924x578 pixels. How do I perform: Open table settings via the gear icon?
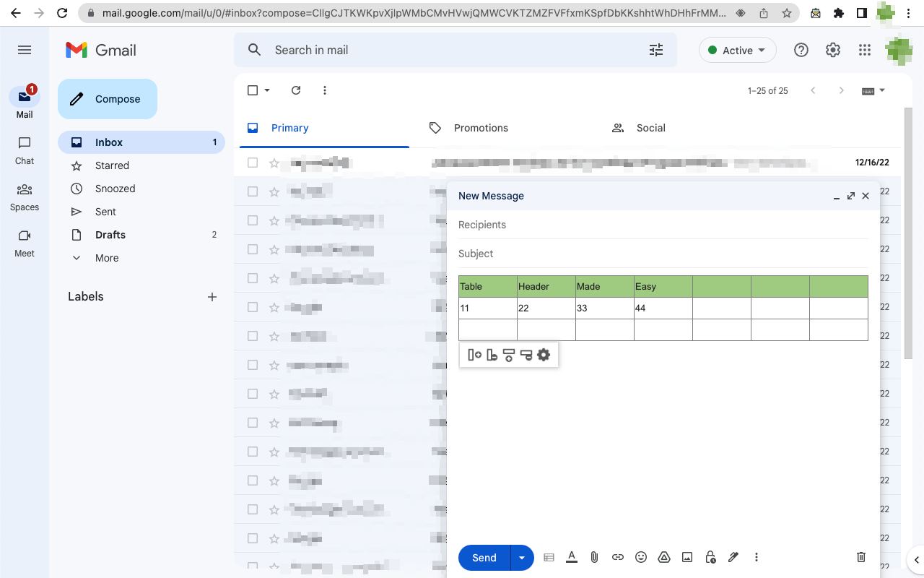tap(544, 355)
